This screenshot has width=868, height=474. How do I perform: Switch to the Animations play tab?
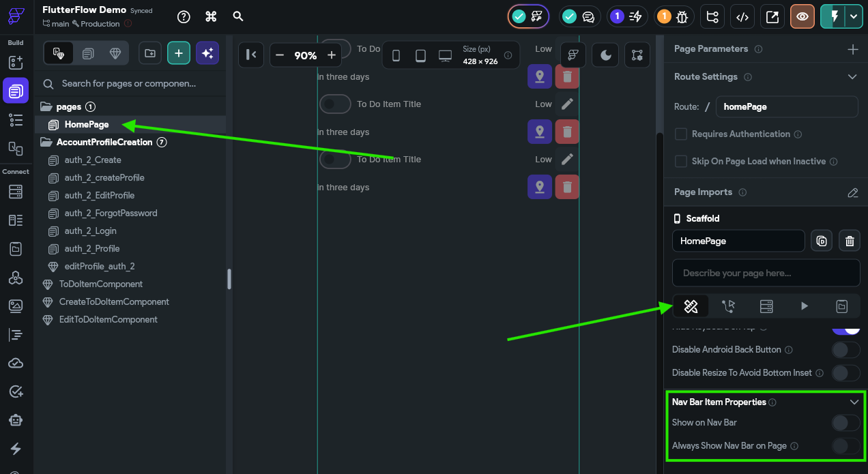coord(804,306)
